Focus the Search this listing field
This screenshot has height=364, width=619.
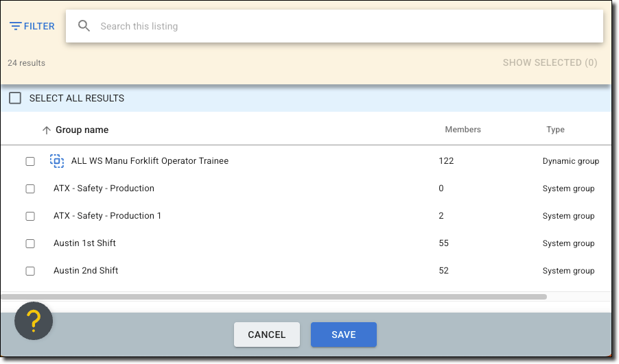pyautogui.click(x=343, y=26)
